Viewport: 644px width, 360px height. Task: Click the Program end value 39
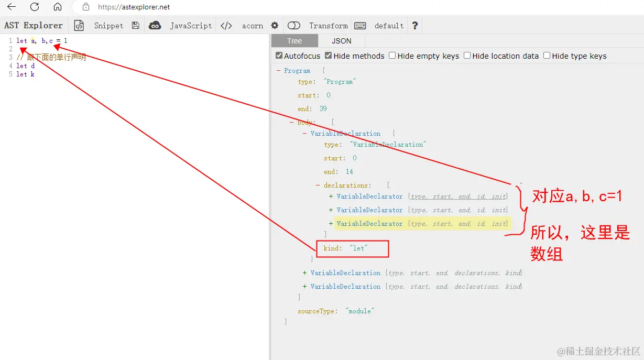click(323, 109)
